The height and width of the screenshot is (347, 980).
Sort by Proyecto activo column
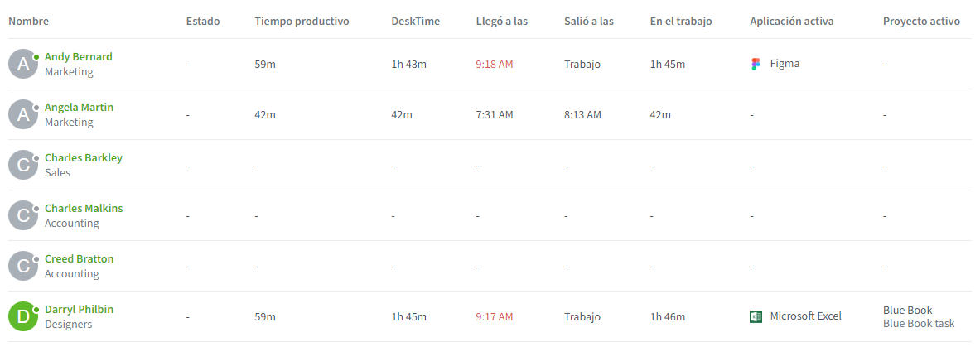tap(921, 22)
